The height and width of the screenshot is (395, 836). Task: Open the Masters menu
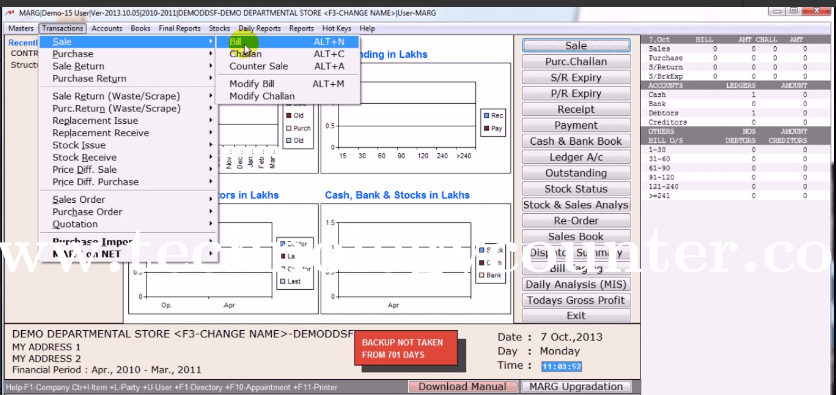[21, 28]
